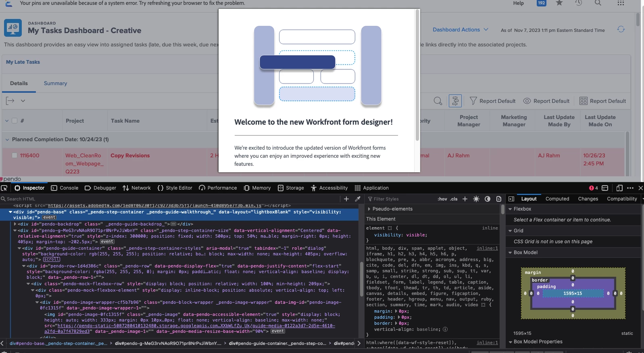The image size is (644, 353).
Task: Open the Accessibility panel
Action: [329, 188]
